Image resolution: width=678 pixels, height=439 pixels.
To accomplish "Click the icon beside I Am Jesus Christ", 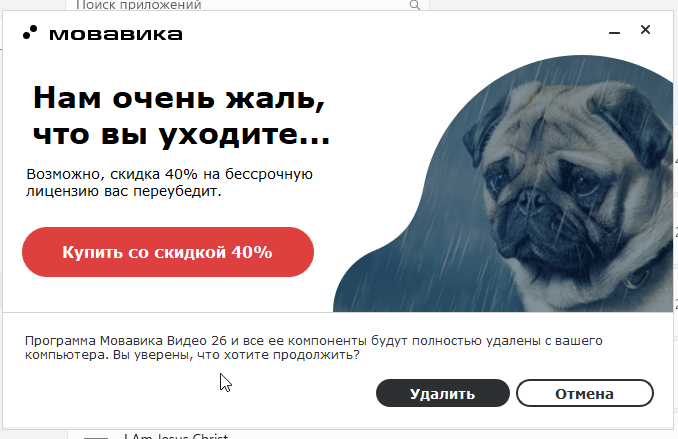I will click(x=95, y=437).
